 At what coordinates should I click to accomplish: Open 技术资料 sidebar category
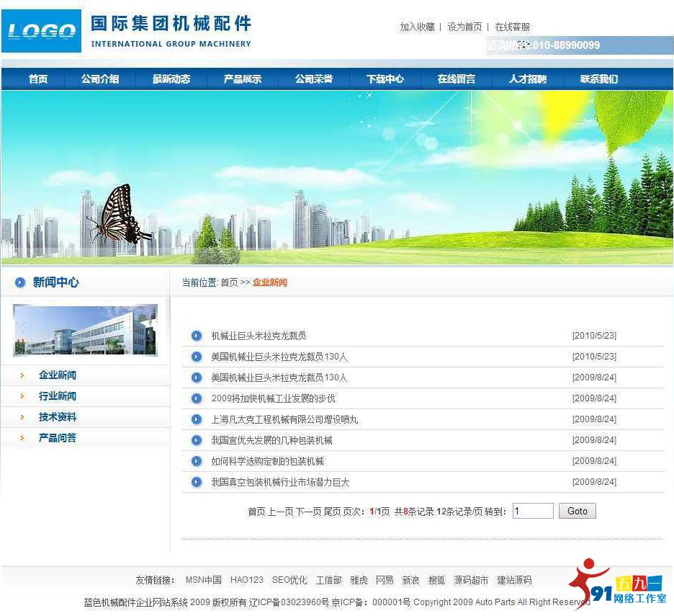click(x=58, y=417)
